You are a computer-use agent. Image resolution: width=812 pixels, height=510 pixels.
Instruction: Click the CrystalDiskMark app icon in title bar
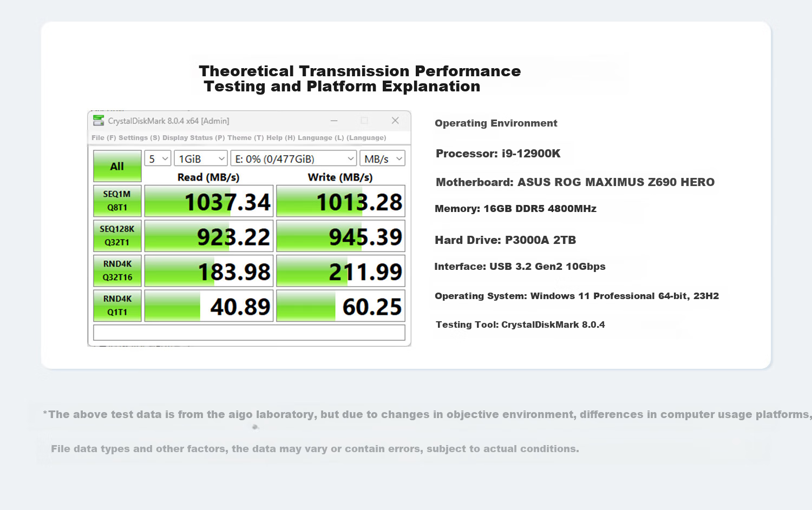tap(99, 121)
